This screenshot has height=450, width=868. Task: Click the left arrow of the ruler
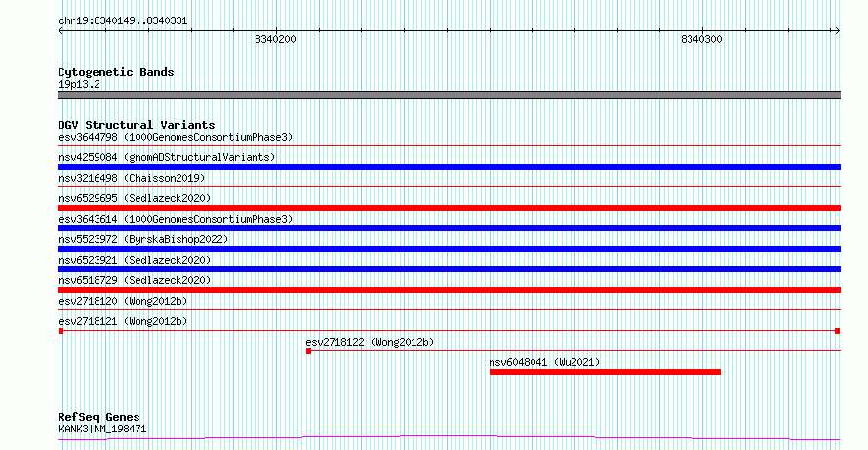[60, 31]
